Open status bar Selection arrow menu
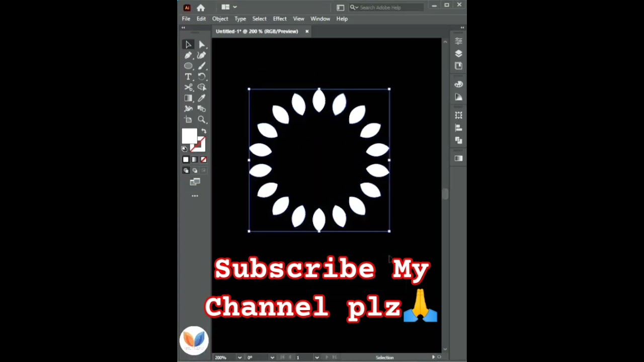This screenshot has width=644, height=362. tap(433, 357)
